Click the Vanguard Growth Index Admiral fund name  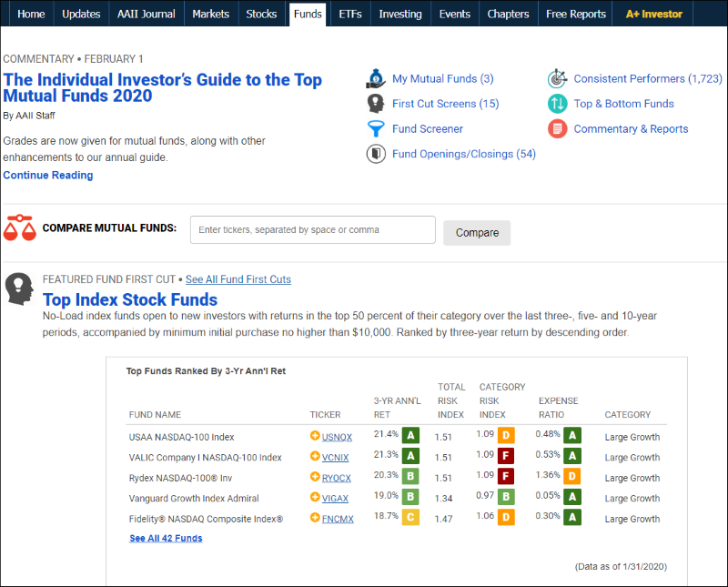point(194,499)
